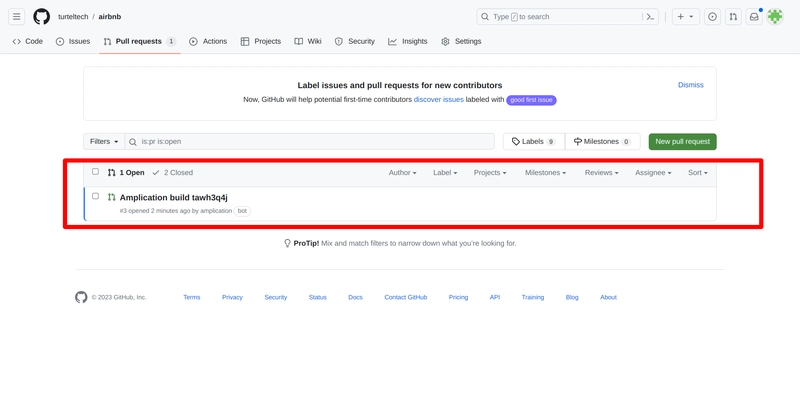Expand the Projects filter dropdown
Viewport: 800px width, 397px height.
[x=490, y=172]
